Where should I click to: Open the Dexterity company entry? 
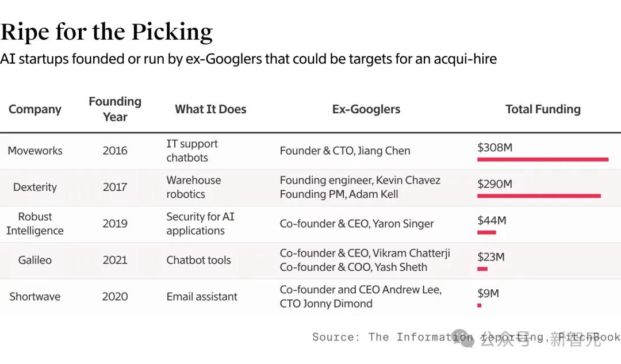pos(35,187)
